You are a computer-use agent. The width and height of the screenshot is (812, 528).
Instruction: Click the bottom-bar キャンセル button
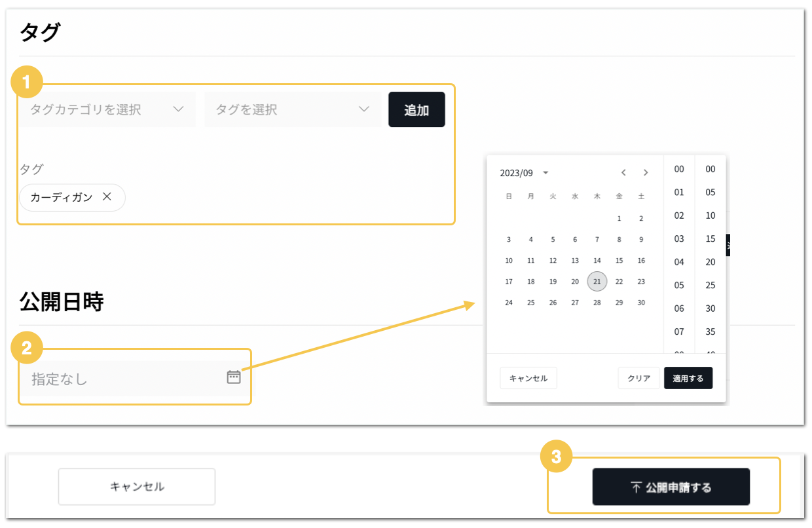coord(137,487)
